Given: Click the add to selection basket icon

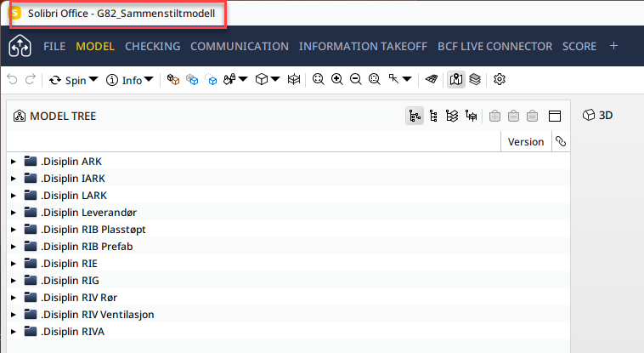Looking at the screenshot, I should [495, 116].
